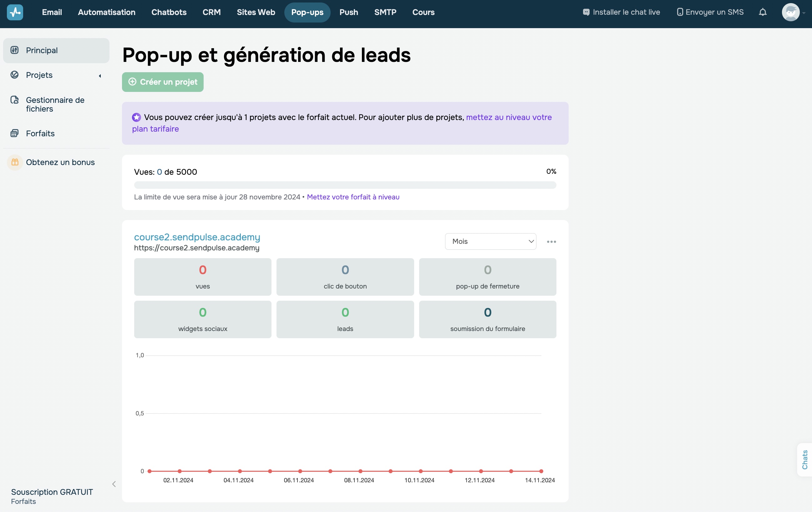This screenshot has height=512, width=812.
Task: Select the Forfaits sidebar icon
Action: coord(15,133)
